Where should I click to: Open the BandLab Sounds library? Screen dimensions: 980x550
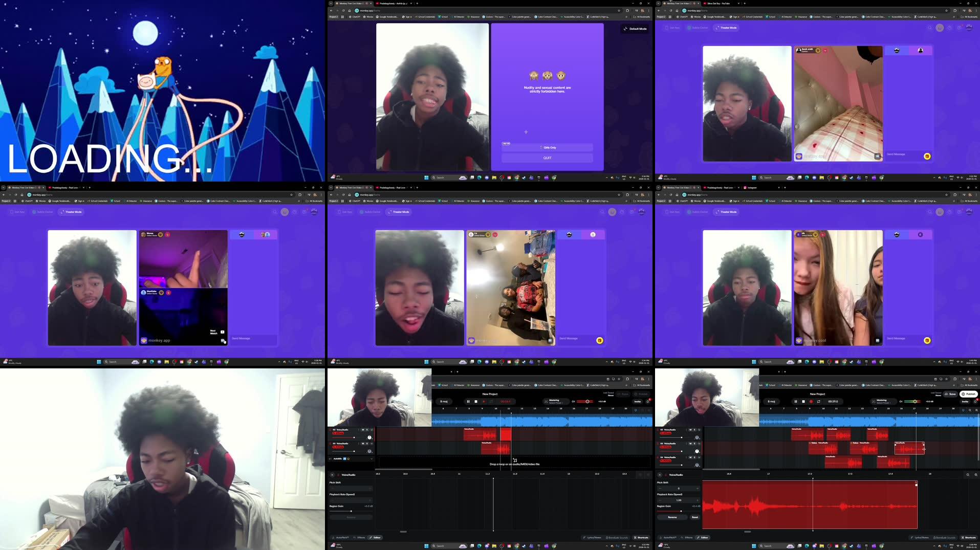(x=945, y=538)
